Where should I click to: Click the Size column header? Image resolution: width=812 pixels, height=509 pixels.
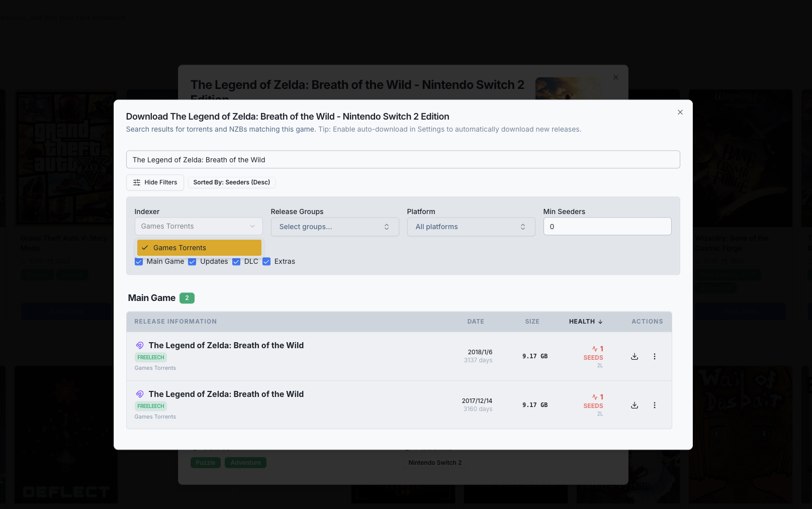point(532,322)
